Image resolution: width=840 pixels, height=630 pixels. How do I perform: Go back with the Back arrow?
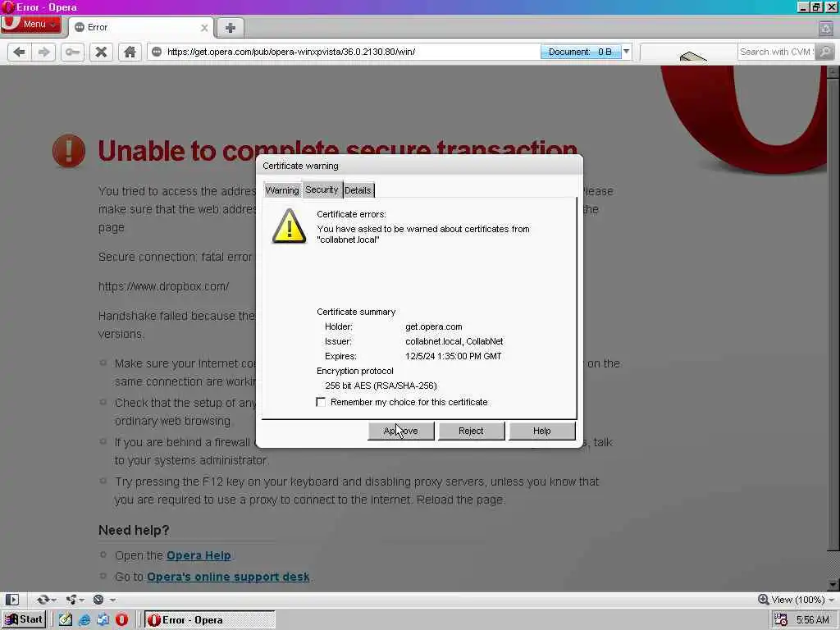[20, 52]
